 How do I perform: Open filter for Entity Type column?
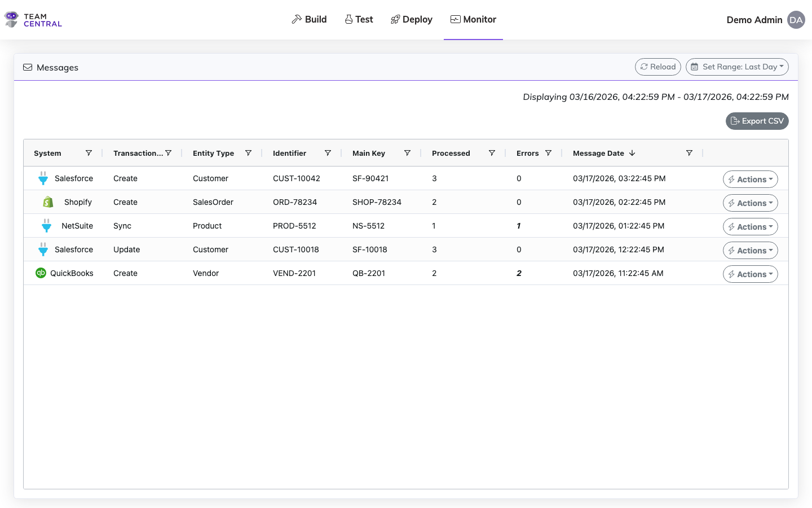pos(248,153)
